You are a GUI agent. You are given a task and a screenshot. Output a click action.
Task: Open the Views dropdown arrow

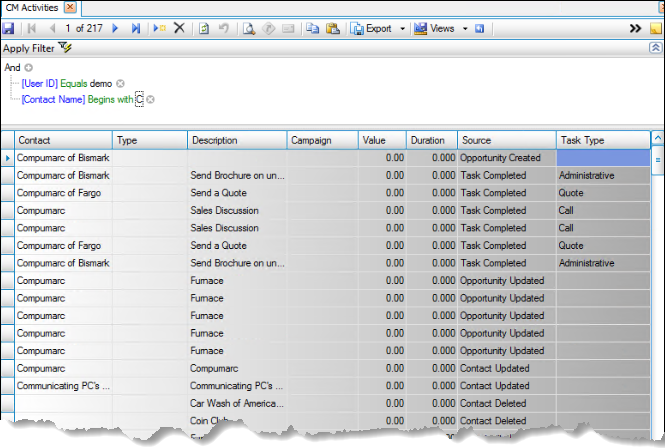(465, 29)
